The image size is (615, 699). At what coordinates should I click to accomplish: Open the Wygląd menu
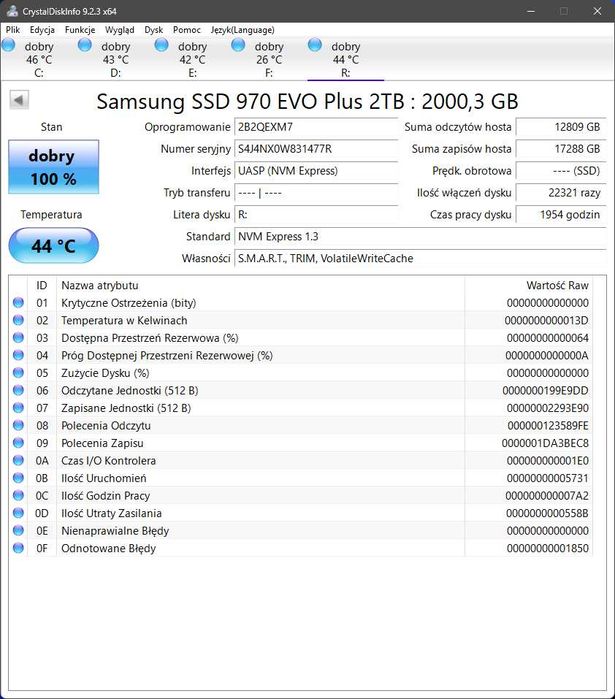[119, 30]
